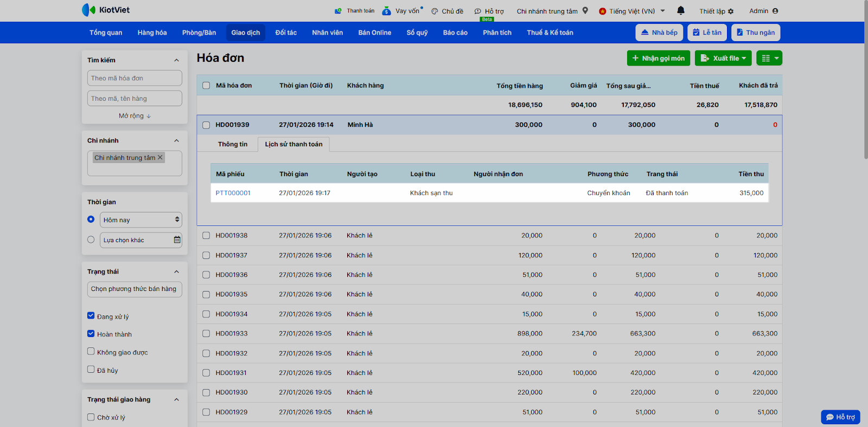Viewport: 868px width, 427px height.
Task: Click the KiotViet logo
Action: (106, 10)
